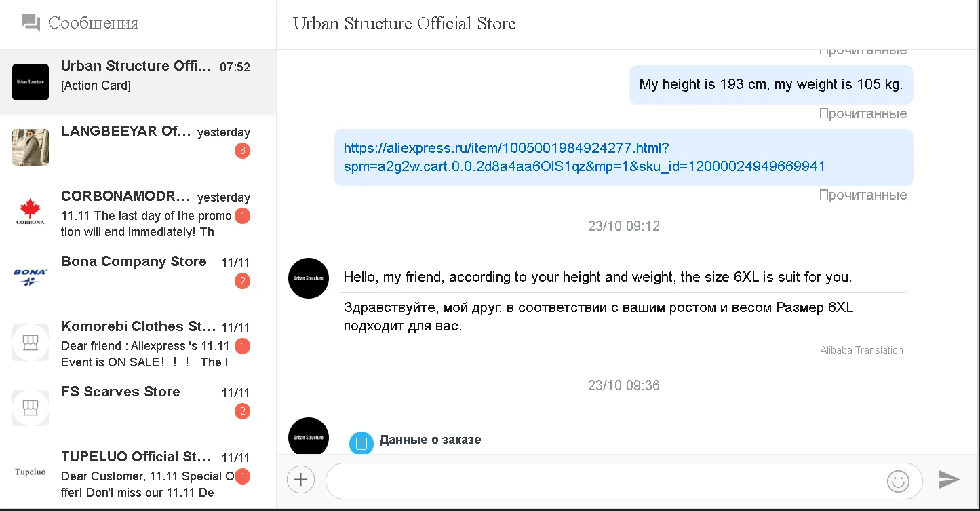980x511 pixels.
Task: Focus the message text input box
Action: tap(624, 480)
